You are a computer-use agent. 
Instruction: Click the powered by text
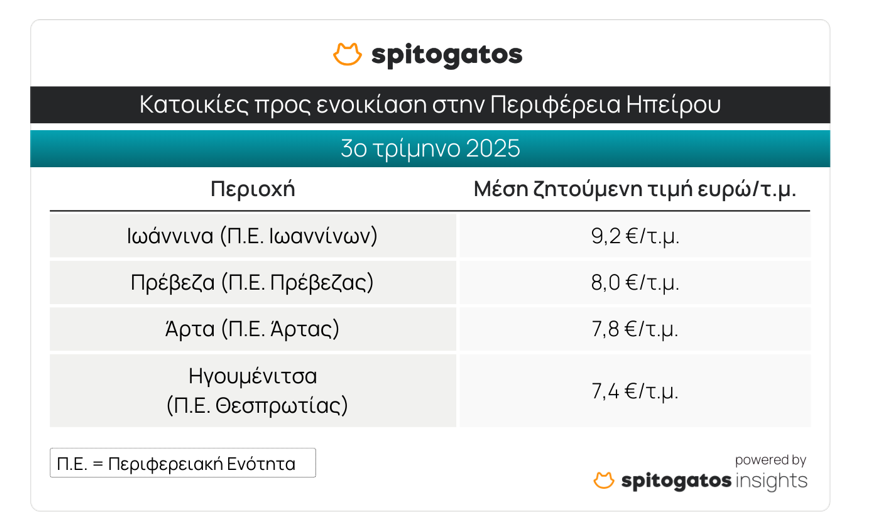[770, 460]
